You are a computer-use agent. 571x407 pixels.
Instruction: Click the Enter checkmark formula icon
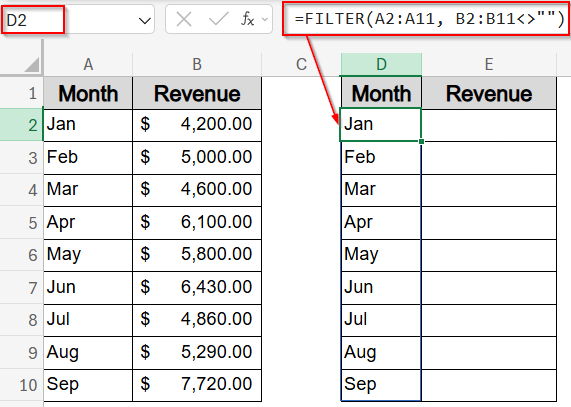click(218, 19)
